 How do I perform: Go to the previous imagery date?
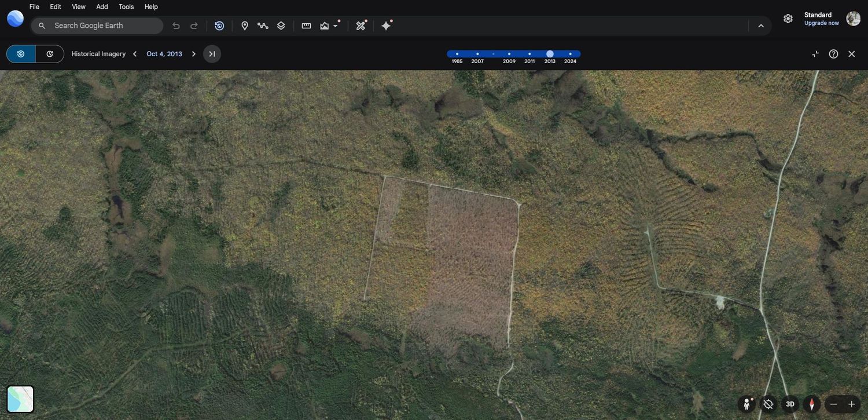135,54
